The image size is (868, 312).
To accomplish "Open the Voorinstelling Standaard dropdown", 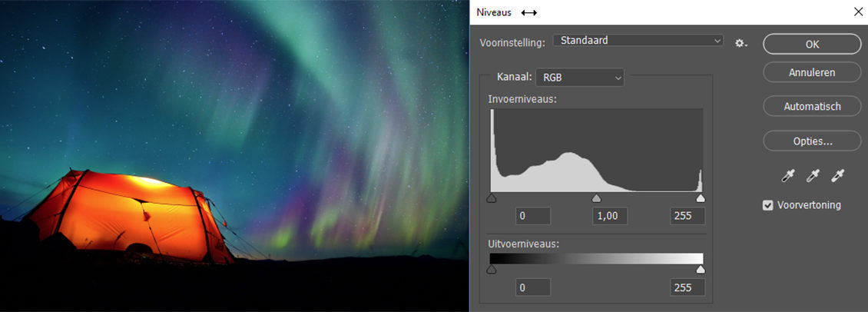I will 638,41.
